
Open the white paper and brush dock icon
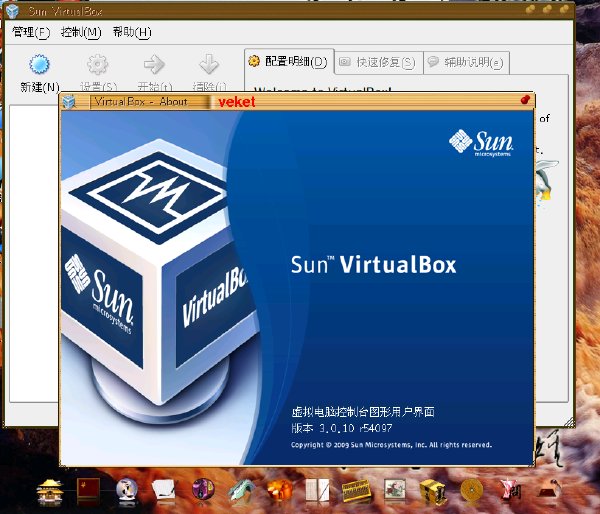(x=165, y=491)
